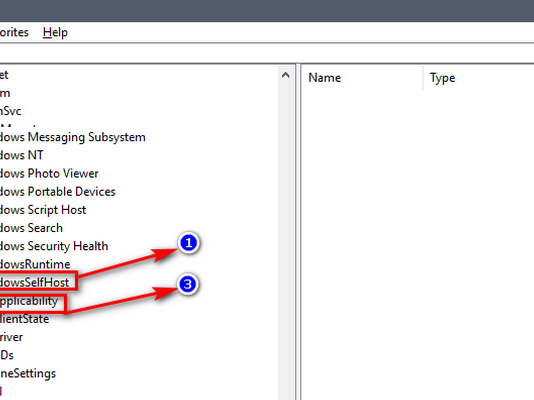534x400 pixels.
Task: Select the ClientState subkey
Action: click(24, 319)
